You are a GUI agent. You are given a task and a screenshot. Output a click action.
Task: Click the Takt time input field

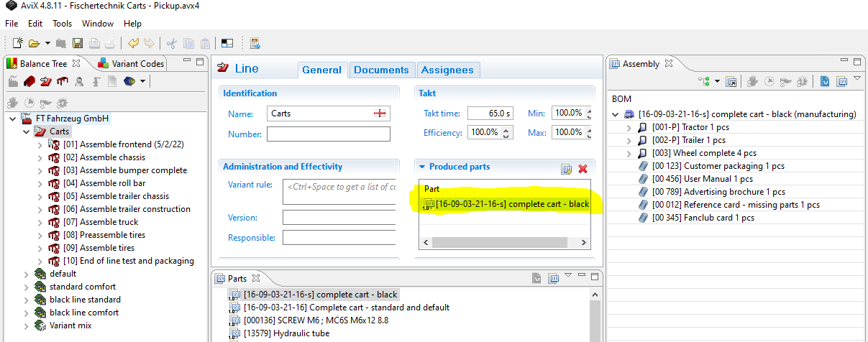(489, 114)
